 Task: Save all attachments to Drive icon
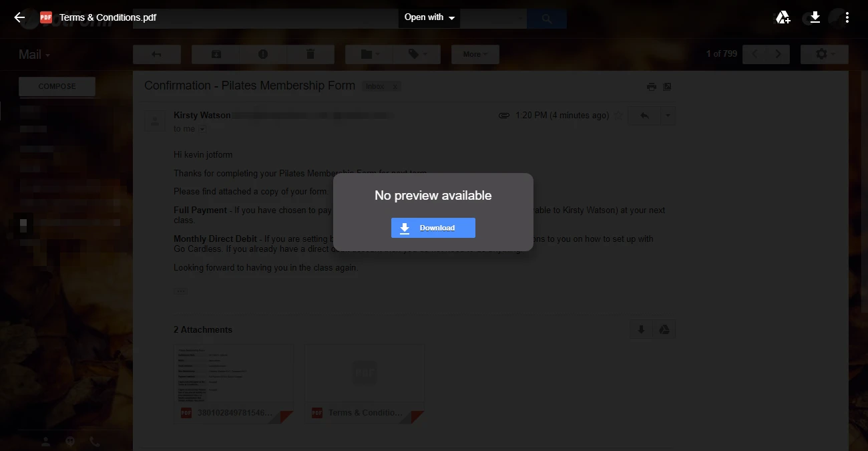pos(664,329)
